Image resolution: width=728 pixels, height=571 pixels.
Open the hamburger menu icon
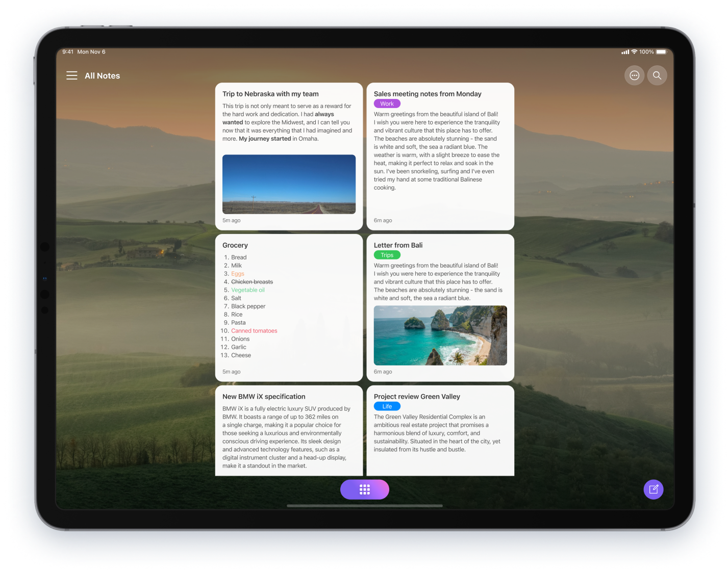[72, 75]
